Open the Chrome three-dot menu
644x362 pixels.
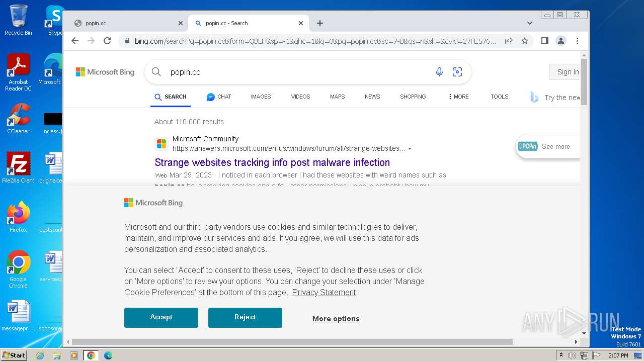coord(577,41)
